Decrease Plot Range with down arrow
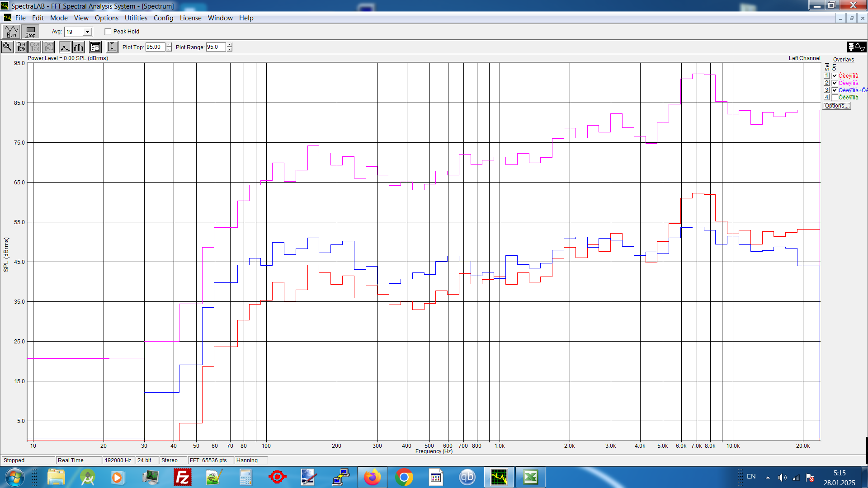The width and height of the screenshot is (868, 488). 230,49
